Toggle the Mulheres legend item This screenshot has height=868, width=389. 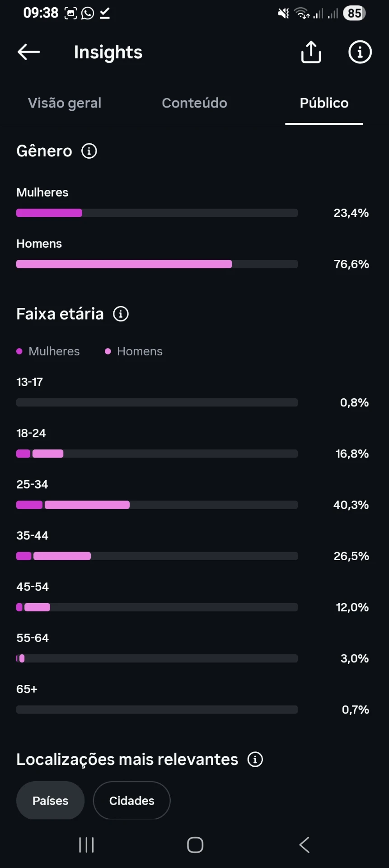click(48, 351)
